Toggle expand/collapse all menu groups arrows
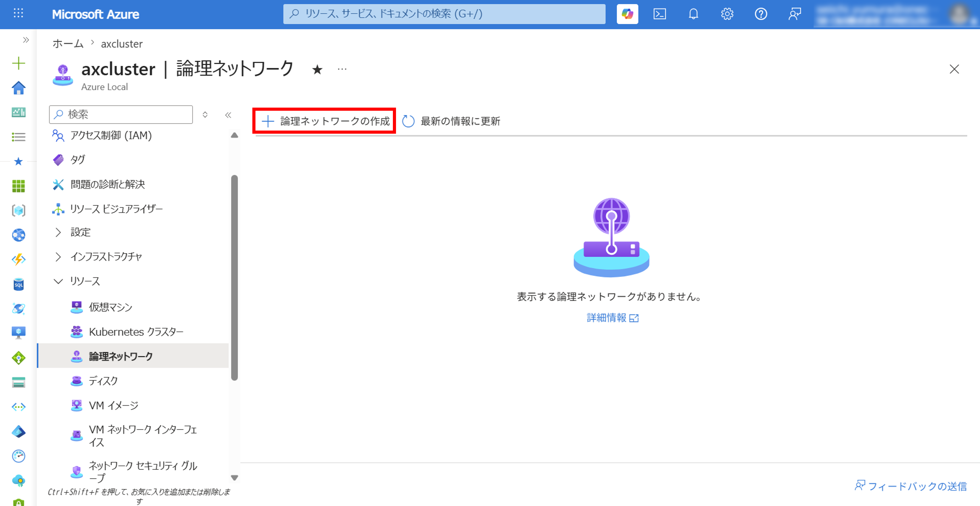This screenshot has height=506, width=980. pyautogui.click(x=205, y=115)
